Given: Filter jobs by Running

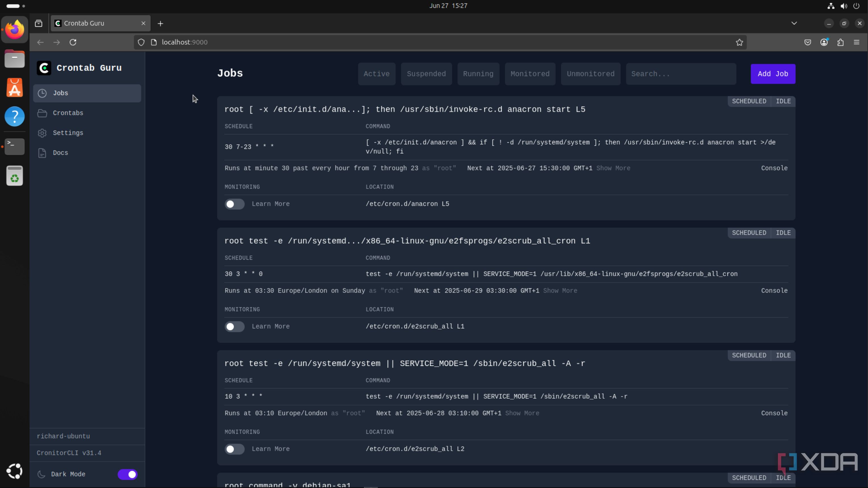Looking at the screenshot, I should 478,74.
